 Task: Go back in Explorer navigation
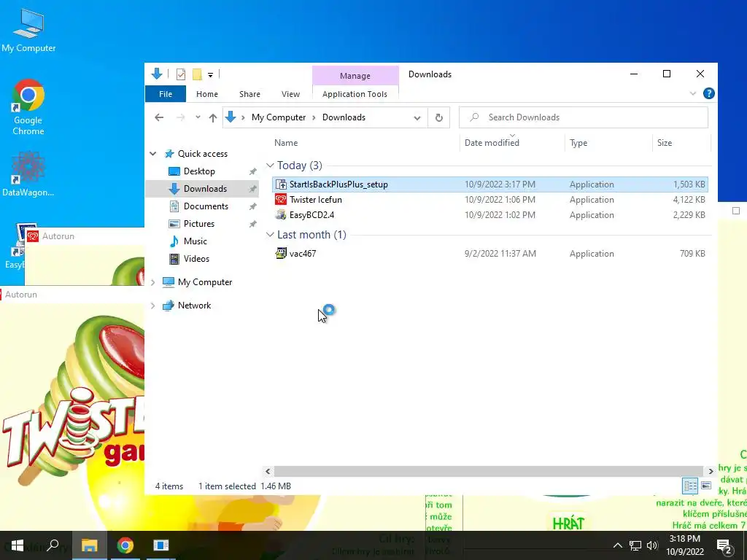pos(159,117)
